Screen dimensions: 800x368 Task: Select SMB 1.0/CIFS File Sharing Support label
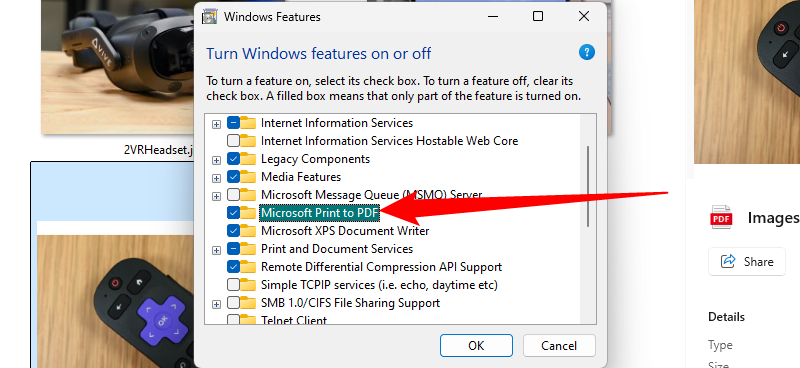click(x=350, y=303)
